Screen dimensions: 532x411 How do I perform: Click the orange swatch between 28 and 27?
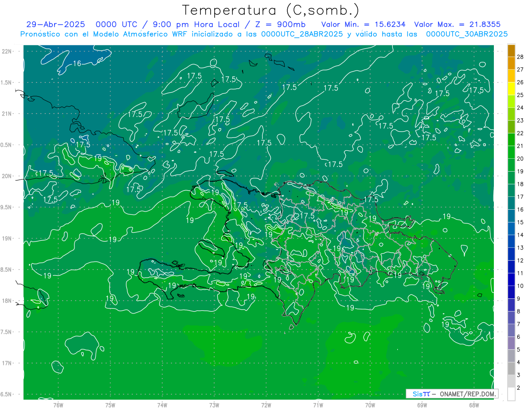tap(511, 63)
